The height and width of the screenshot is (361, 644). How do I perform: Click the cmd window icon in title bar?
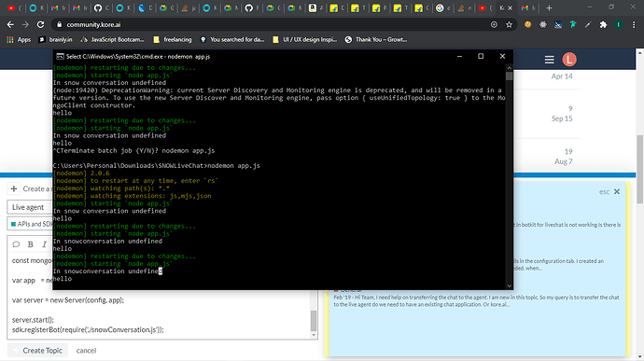60,56
